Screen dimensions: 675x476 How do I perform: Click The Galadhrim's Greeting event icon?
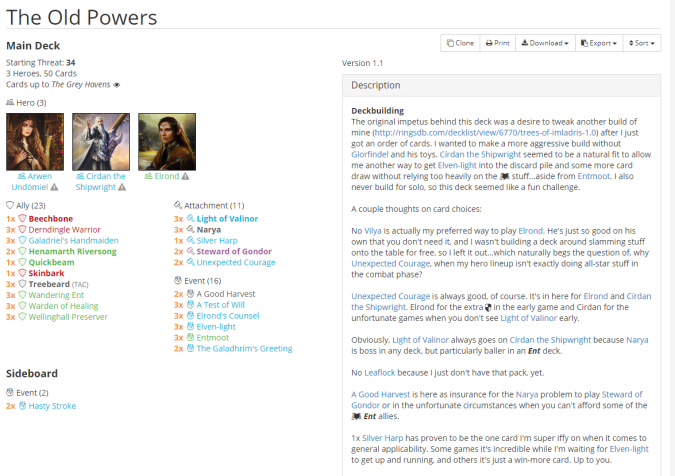coord(190,348)
